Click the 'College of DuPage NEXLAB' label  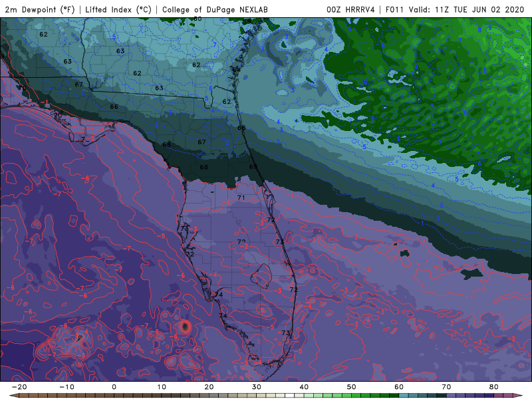(x=215, y=9)
